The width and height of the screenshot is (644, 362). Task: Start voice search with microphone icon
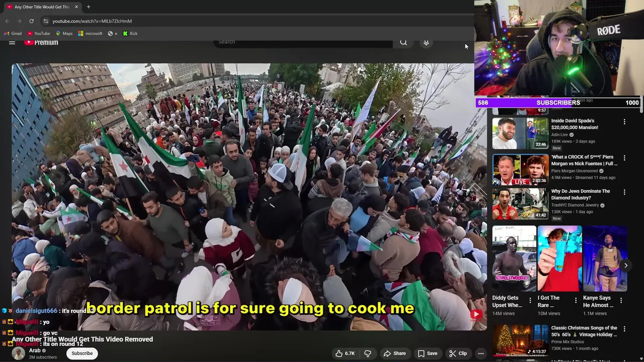pos(426,42)
